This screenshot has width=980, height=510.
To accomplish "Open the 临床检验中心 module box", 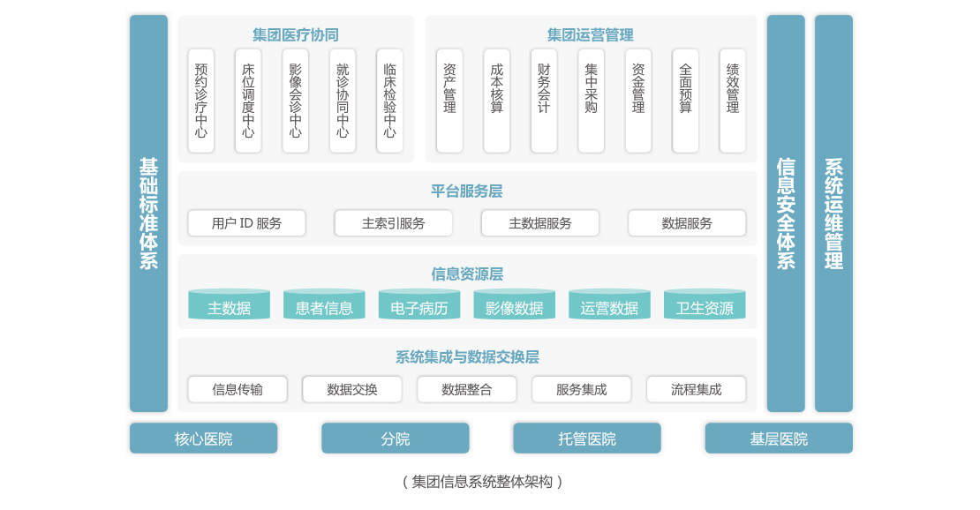I will tap(389, 101).
